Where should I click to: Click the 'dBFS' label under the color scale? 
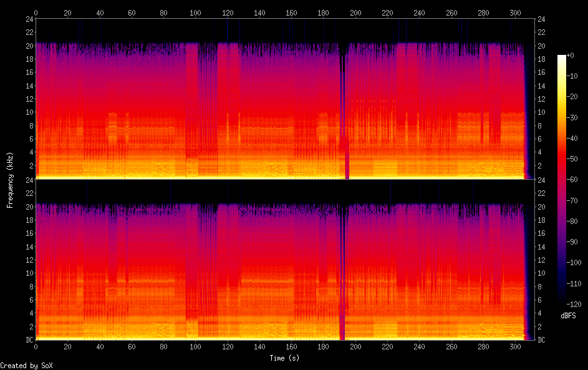tap(568, 316)
